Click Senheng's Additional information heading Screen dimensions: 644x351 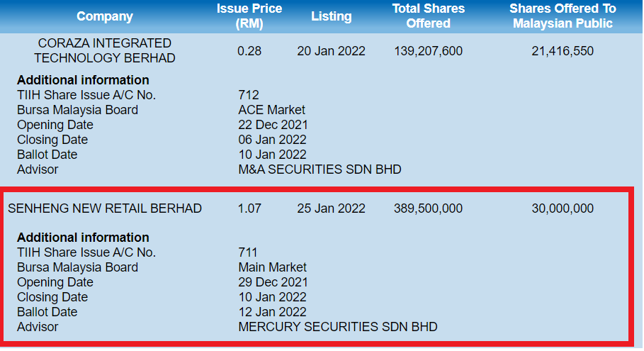click(x=83, y=238)
